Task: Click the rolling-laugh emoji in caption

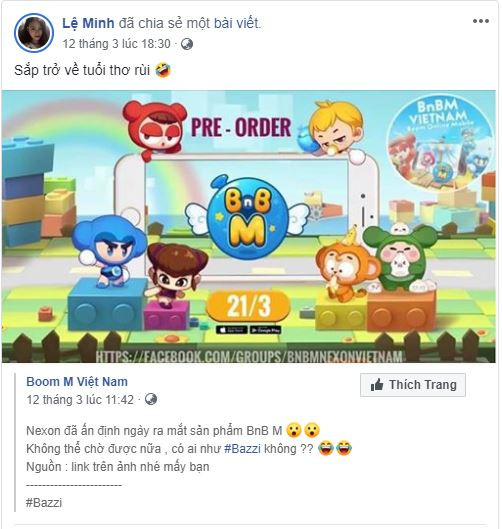Action: [163, 70]
